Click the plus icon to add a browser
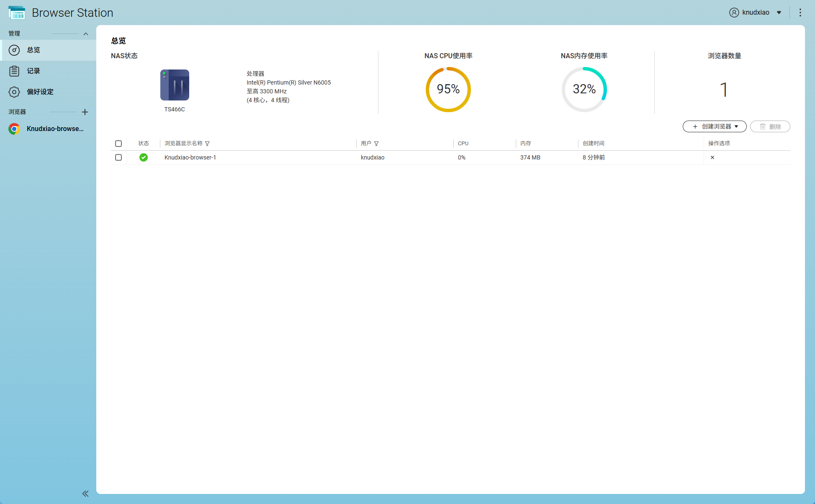Image resolution: width=815 pixels, height=504 pixels. pyautogui.click(x=85, y=112)
